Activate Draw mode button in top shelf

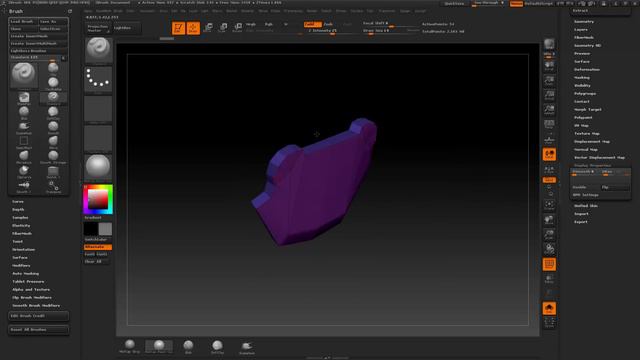[x=193, y=28]
